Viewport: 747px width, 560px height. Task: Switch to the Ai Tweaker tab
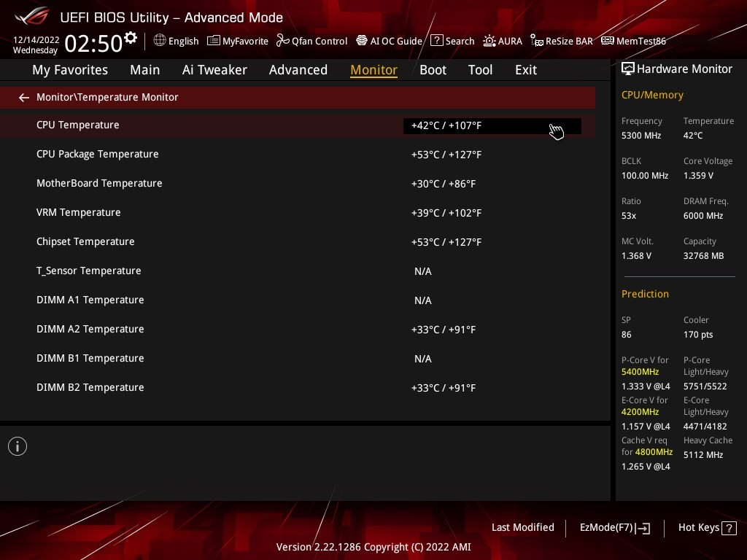coord(214,70)
